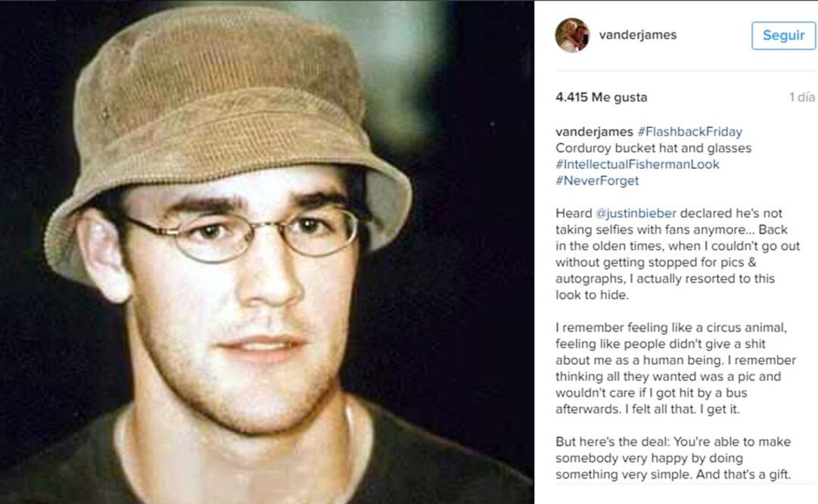Click the text 'afterwards. I felt all that'

[624, 409]
